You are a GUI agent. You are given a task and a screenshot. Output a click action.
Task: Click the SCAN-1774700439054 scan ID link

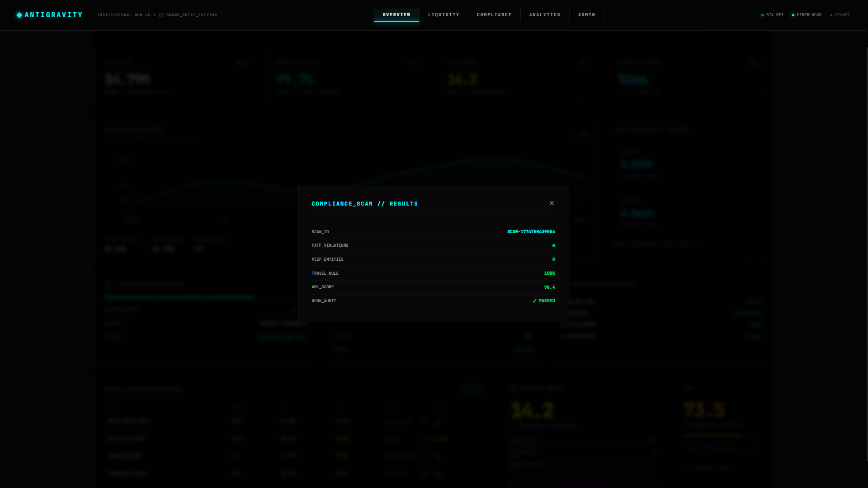point(531,232)
